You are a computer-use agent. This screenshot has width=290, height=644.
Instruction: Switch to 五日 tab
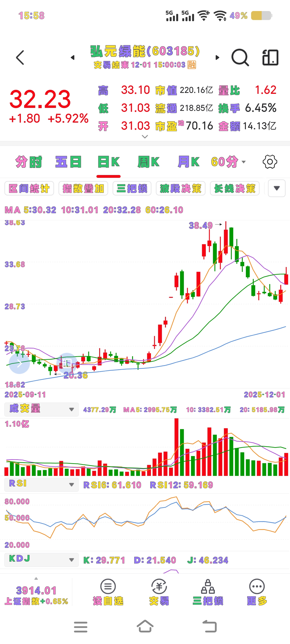[68, 162]
